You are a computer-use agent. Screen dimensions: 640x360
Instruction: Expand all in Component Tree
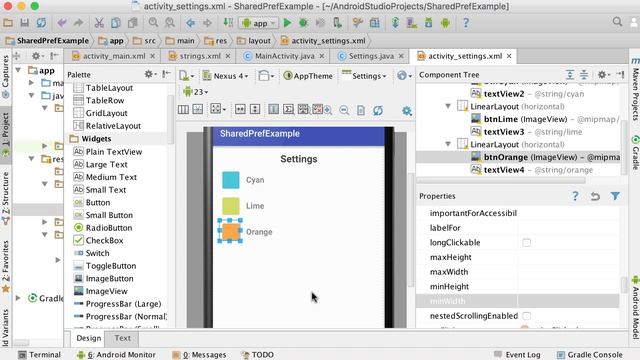coord(570,75)
